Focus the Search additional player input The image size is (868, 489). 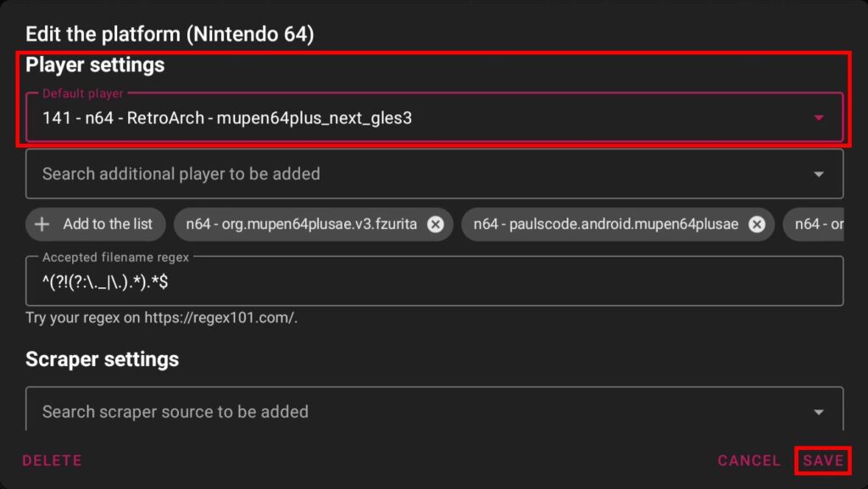pyautogui.click(x=339, y=174)
